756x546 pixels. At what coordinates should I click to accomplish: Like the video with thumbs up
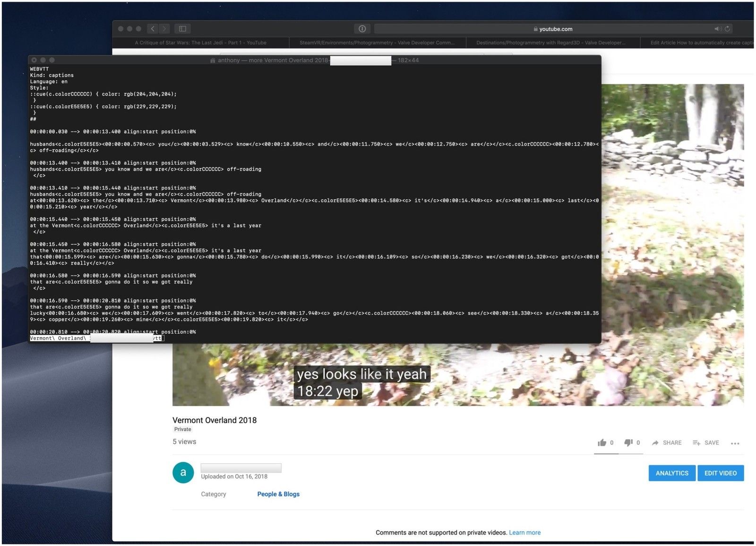[602, 443]
